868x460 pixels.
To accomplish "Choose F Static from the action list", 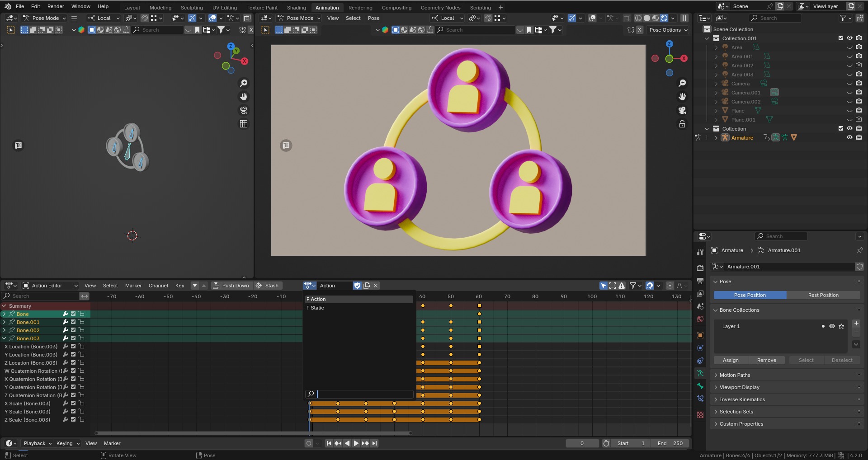I will tap(359, 308).
